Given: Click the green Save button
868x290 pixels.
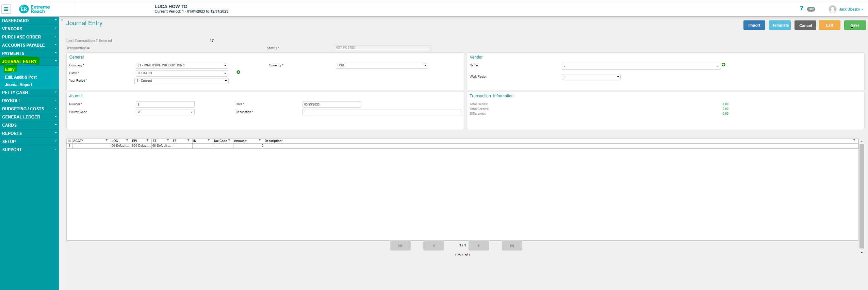Looking at the screenshot, I should point(854,25).
